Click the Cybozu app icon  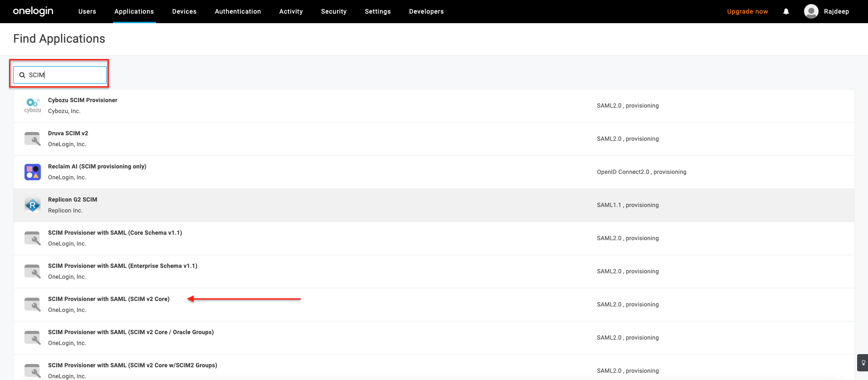tap(33, 105)
